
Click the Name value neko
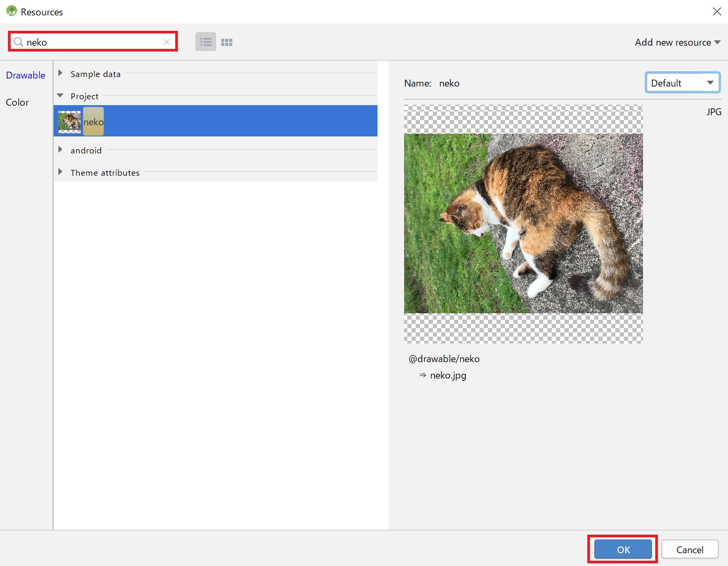pos(449,83)
